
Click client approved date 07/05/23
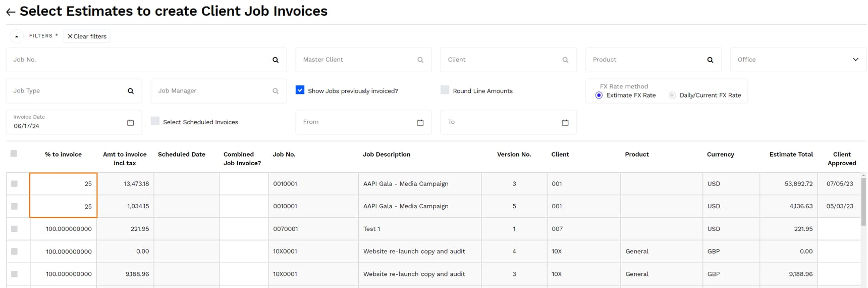(840, 184)
